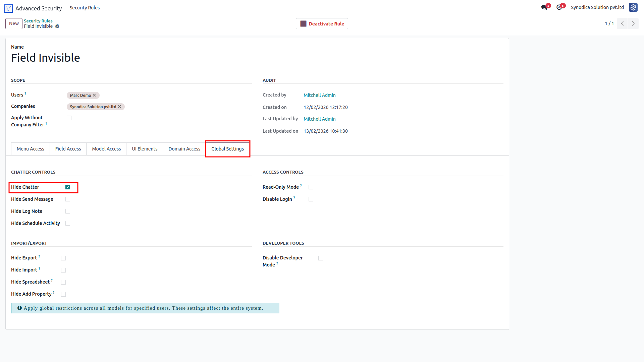Open the Security Rules menu

coord(85,8)
